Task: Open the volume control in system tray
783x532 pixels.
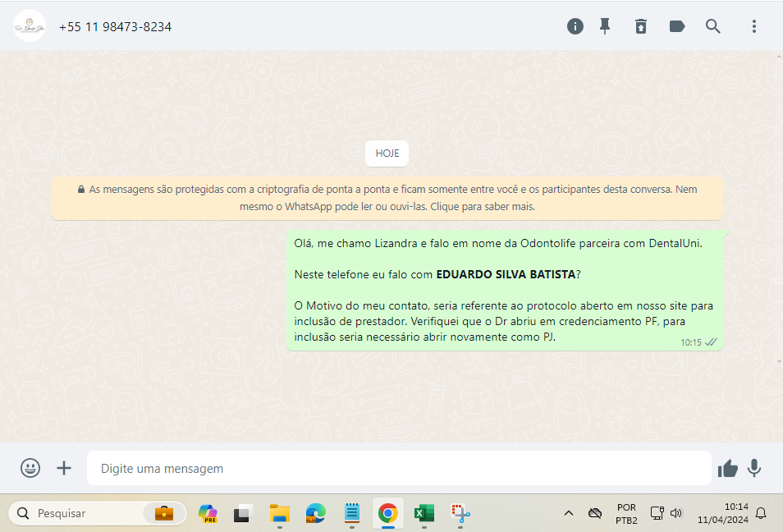Action: pyautogui.click(x=676, y=513)
